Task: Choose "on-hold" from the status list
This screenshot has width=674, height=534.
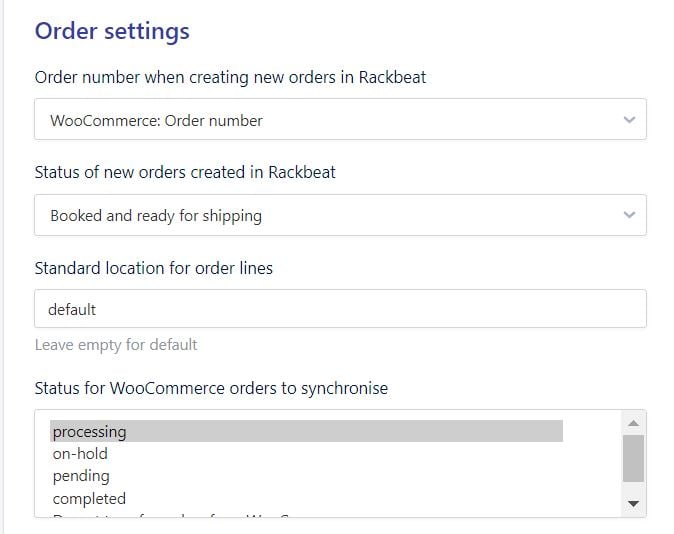Action: (x=80, y=454)
